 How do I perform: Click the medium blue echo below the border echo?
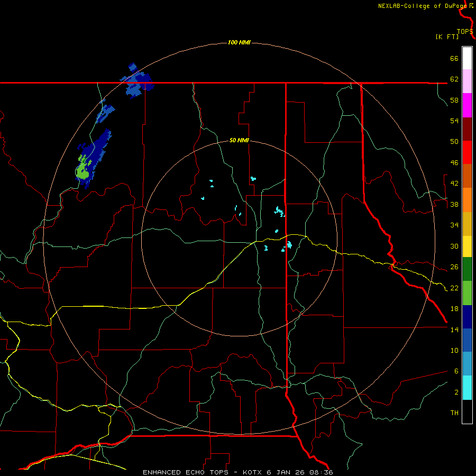point(105,113)
